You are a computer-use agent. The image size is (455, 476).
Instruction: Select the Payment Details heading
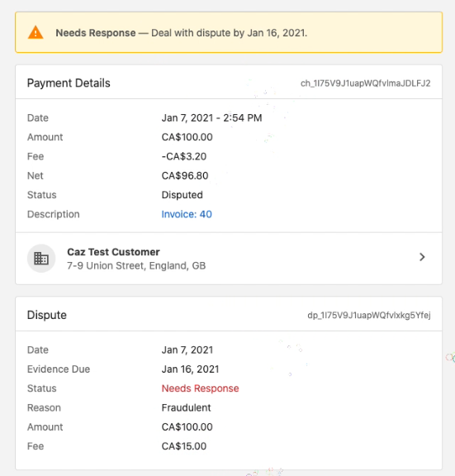[69, 83]
